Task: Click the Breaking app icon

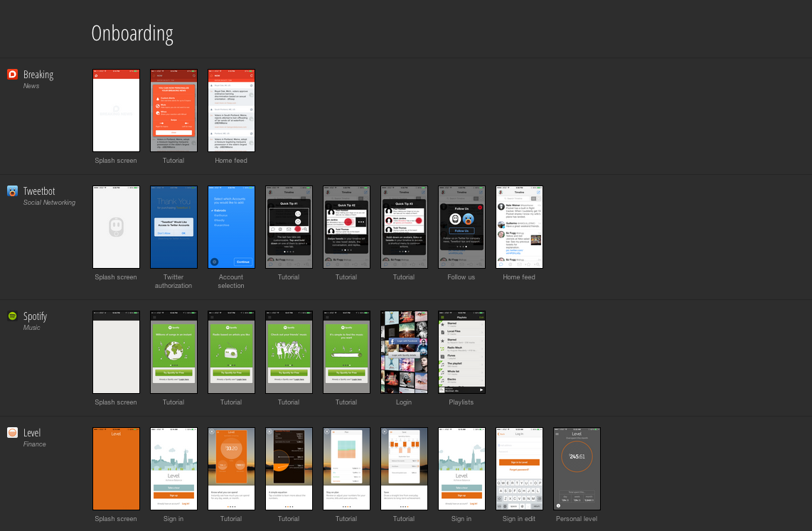Action: pyautogui.click(x=12, y=75)
